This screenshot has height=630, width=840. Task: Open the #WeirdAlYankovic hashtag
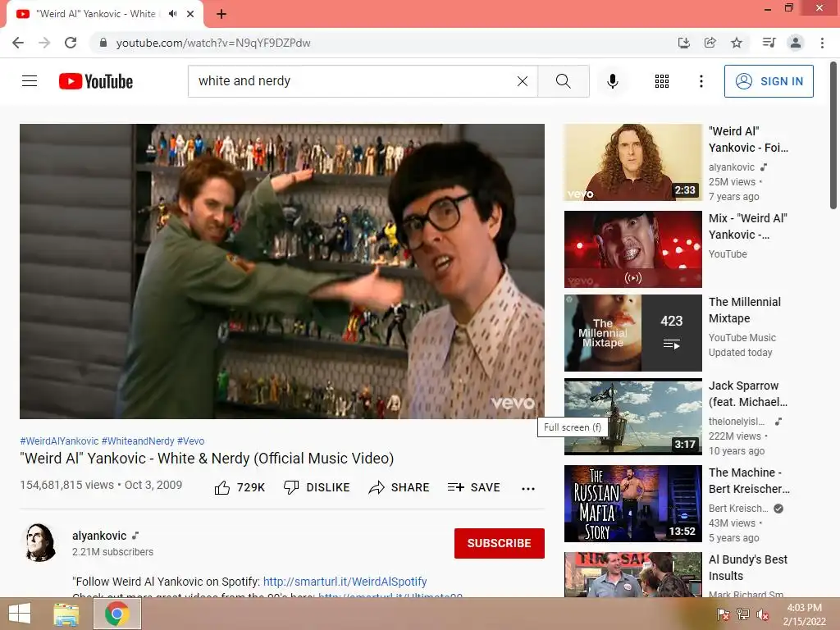click(x=59, y=441)
